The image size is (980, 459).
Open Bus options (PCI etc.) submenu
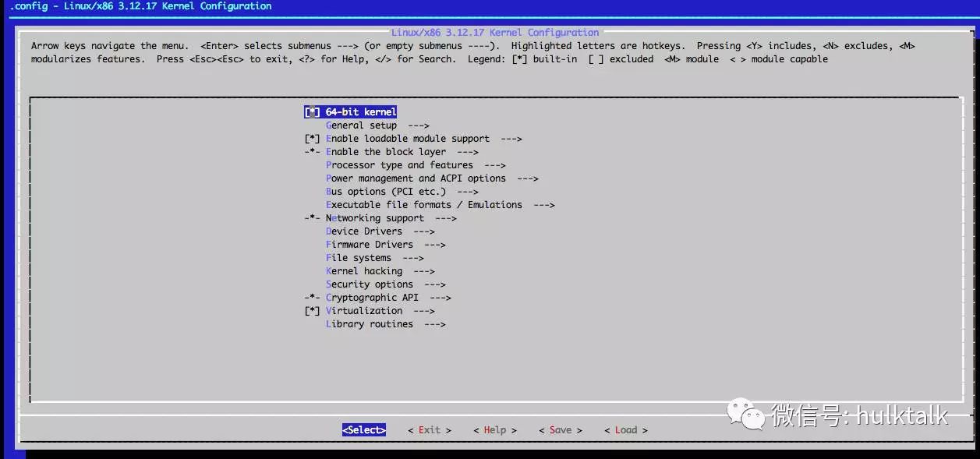[402, 192]
